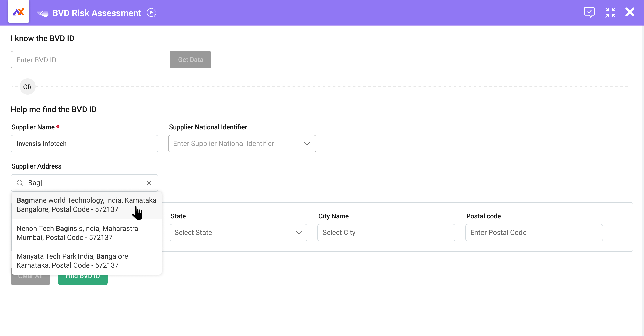Open the Select State dropdown

tap(238, 233)
